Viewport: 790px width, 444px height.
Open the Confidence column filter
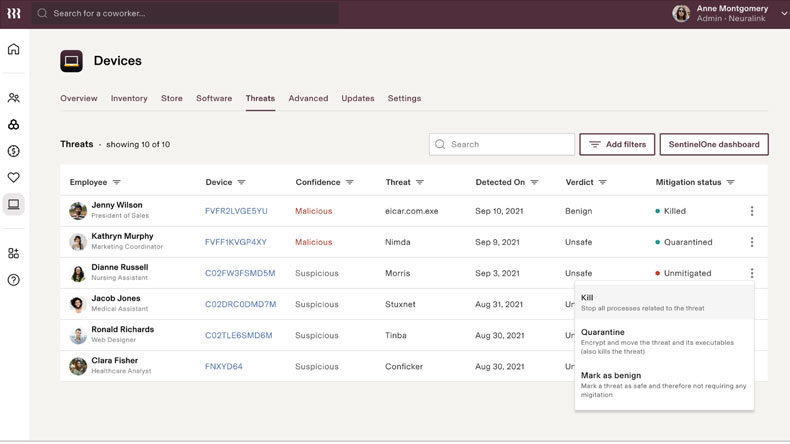tap(350, 183)
